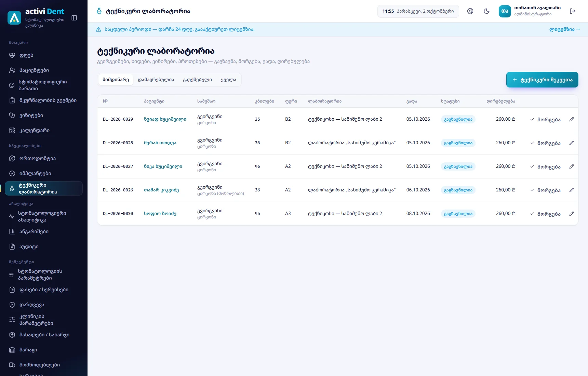
Task: Open the help lifebuoy icon in the header
Action: pyautogui.click(x=470, y=11)
